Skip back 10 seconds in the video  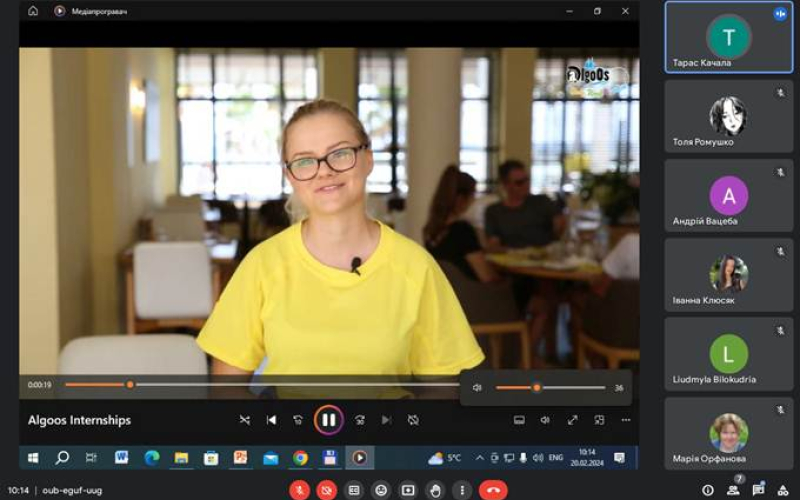point(298,420)
